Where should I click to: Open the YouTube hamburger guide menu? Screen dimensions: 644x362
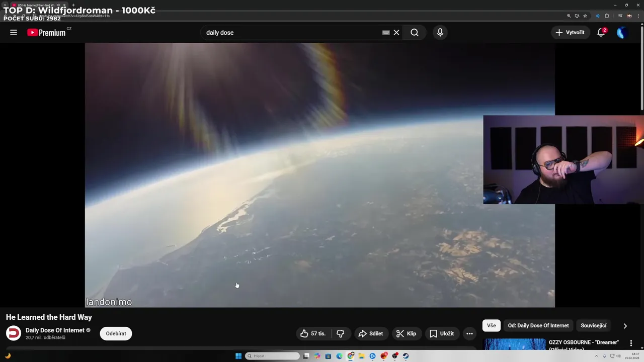tap(14, 33)
